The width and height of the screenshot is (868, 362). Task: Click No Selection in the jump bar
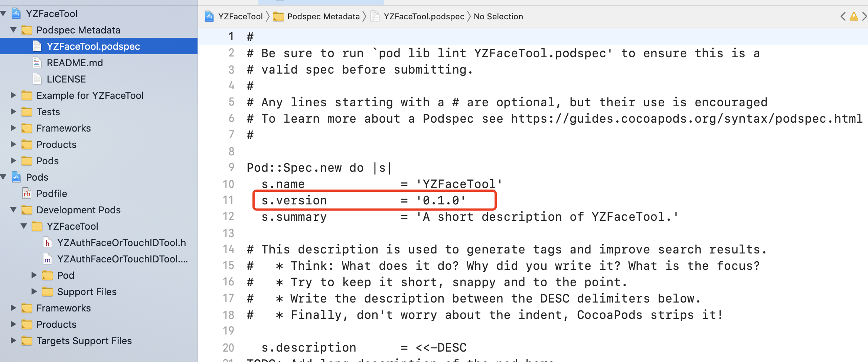[x=498, y=16]
